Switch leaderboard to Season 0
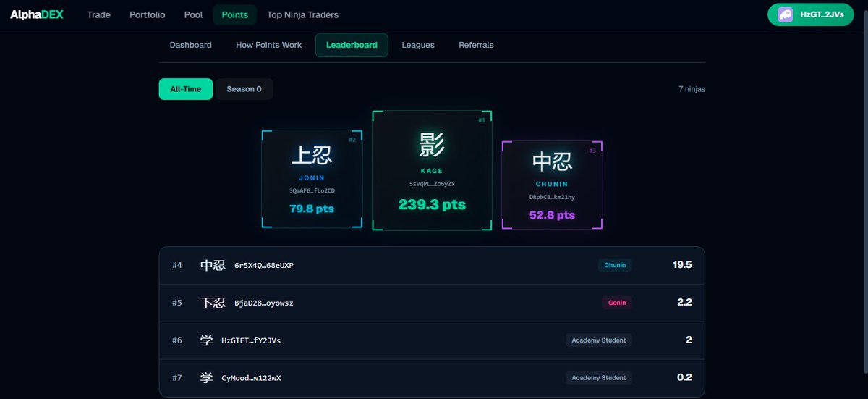 [244, 89]
